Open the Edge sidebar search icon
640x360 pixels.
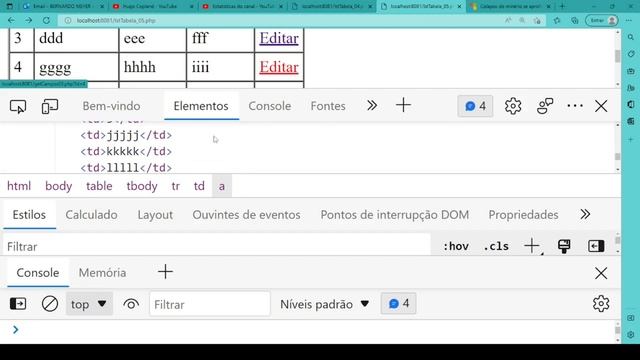pyautogui.click(x=631, y=37)
